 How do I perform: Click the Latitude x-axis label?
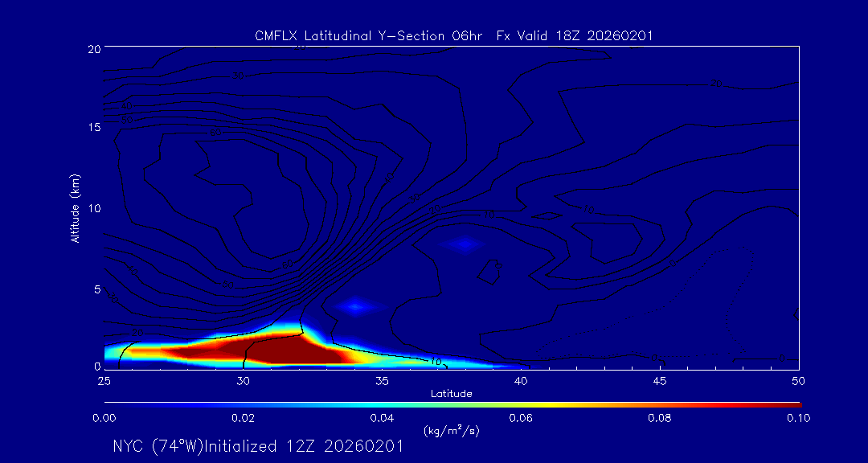(x=452, y=394)
